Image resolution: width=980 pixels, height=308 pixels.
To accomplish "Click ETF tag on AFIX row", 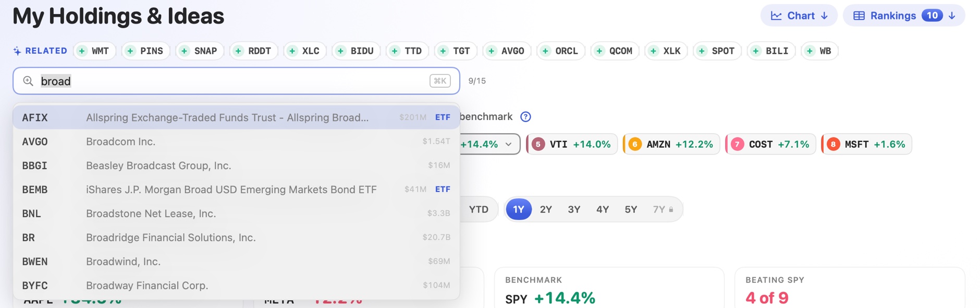I will coord(443,117).
